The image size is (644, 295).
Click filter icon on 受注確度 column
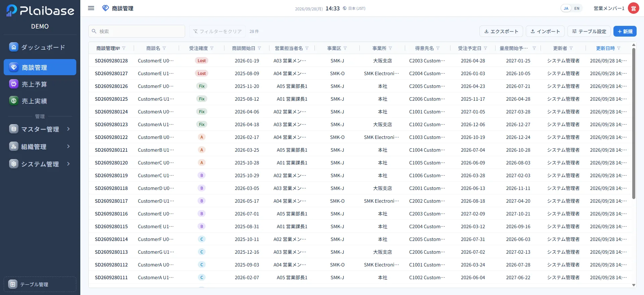(212, 48)
